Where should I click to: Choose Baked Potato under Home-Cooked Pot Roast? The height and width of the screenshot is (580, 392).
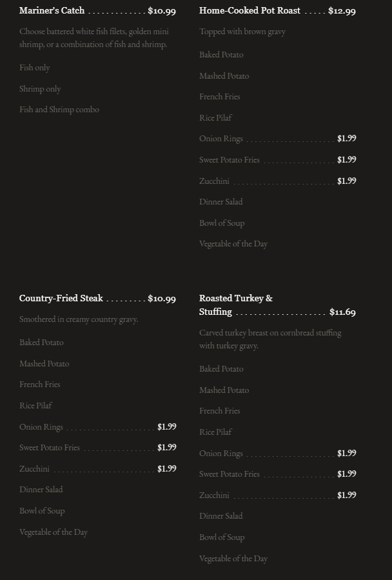point(221,55)
